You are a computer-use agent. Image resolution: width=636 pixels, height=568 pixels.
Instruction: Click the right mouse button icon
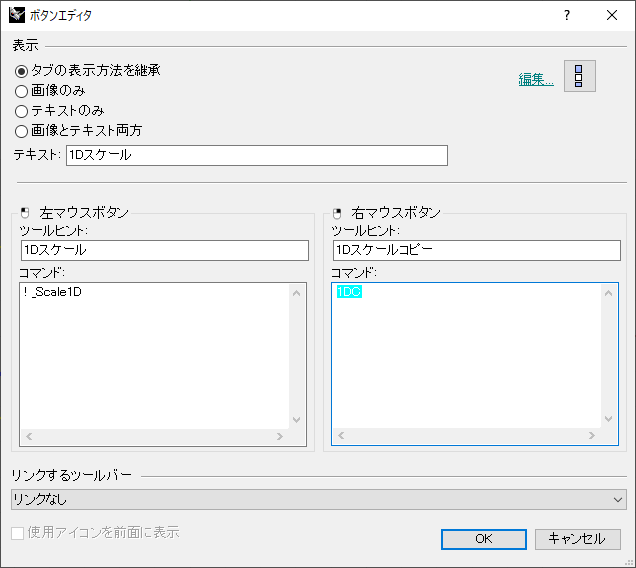click(x=337, y=213)
